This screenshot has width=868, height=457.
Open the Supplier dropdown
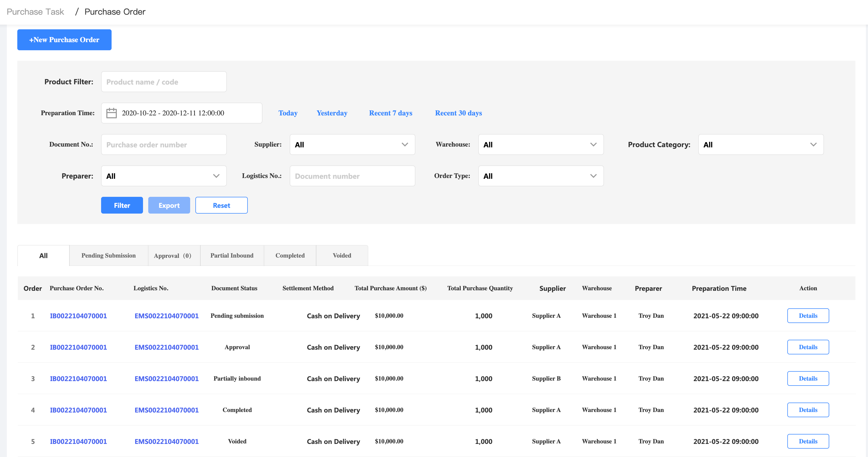(x=352, y=144)
